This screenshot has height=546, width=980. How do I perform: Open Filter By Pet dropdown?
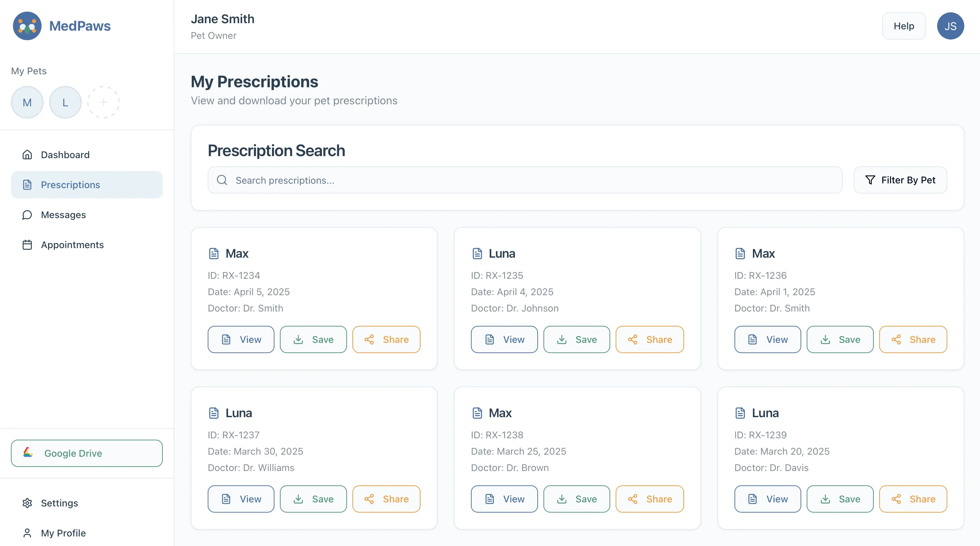tap(900, 180)
